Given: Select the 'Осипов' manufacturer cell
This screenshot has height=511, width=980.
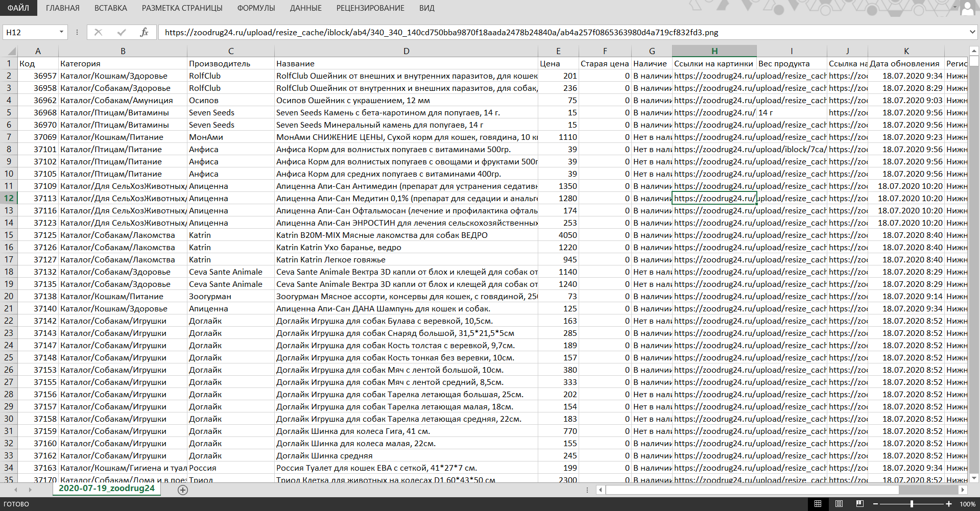Looking at the screenshot, I should tap(231, 100).
